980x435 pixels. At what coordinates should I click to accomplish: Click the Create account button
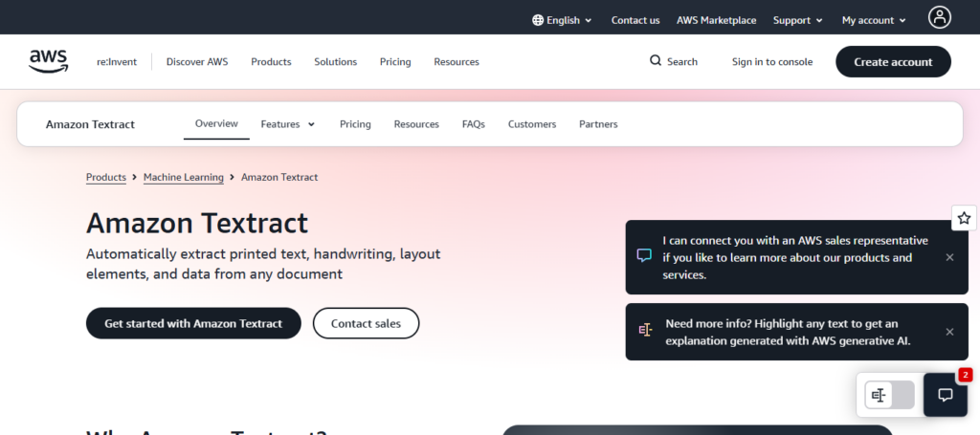pyautogui.click(x=893, y=62)
